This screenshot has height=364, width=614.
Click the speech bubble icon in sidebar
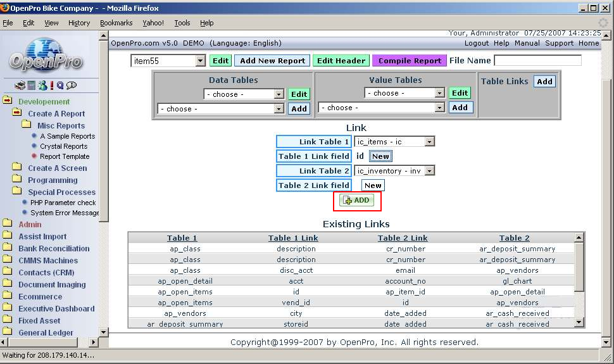pos(72,85)
